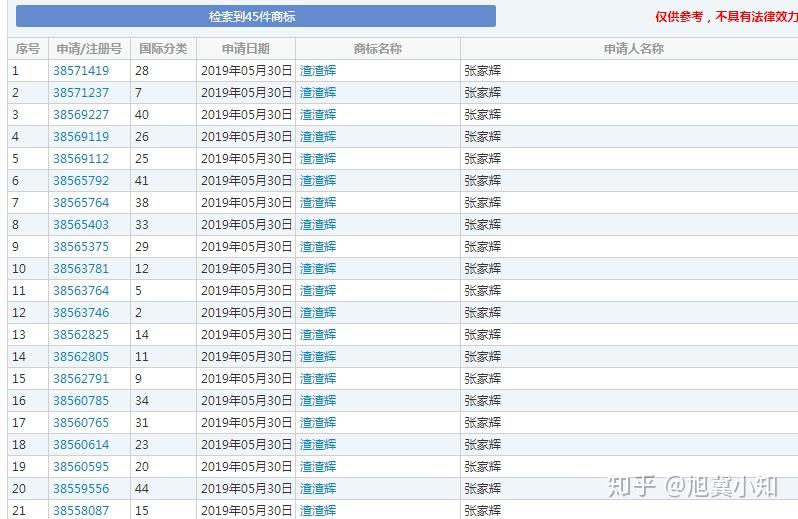This screenshot has width=798, height=519.
Task: Open registration number 38571237 link
Action: click(x=81, y=93)
